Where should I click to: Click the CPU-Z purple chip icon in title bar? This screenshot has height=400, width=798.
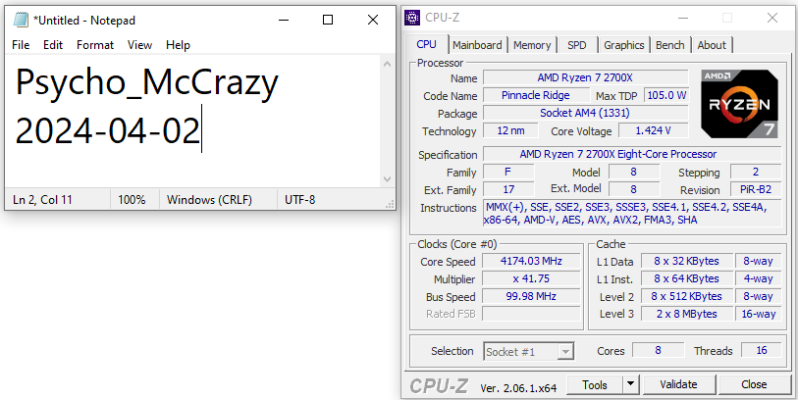click(x=412, y=17)
